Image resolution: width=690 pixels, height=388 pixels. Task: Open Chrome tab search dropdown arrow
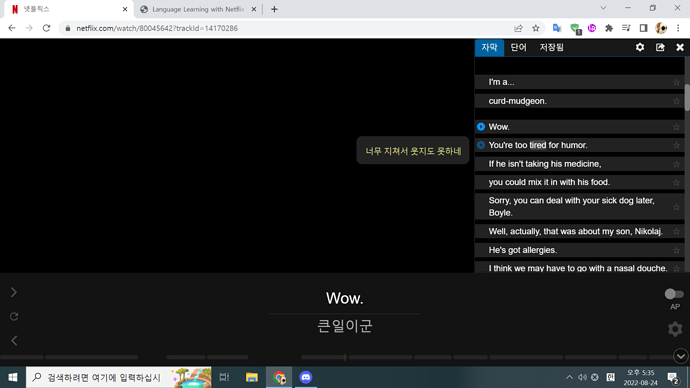point(603,8)
